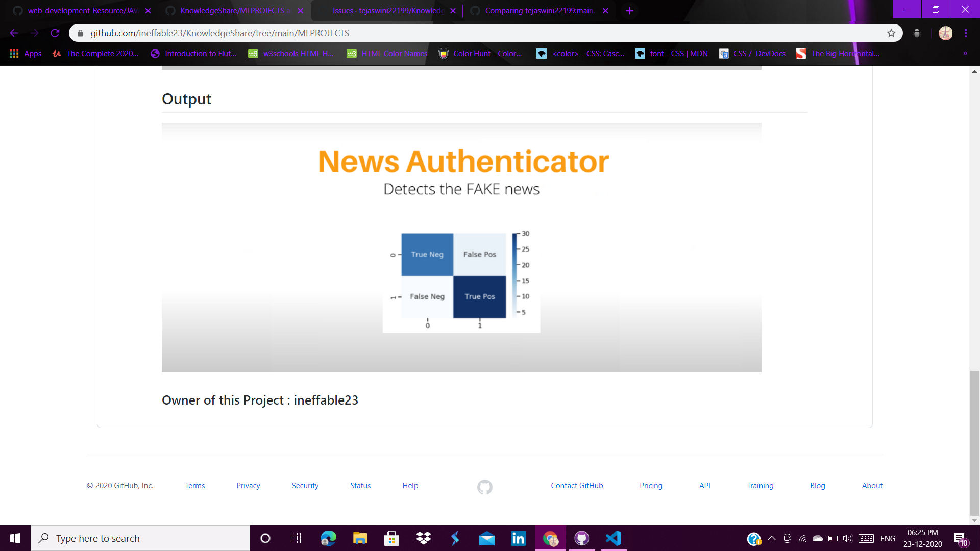Open the Chrome three-dot menu
This screenshot has width=980, height=551.
point(966,33)
